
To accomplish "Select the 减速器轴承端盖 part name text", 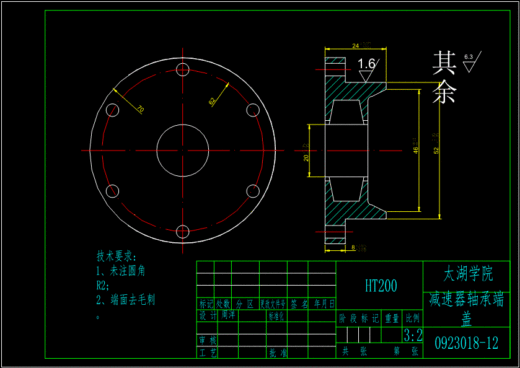I will click(x=466, y=309).
